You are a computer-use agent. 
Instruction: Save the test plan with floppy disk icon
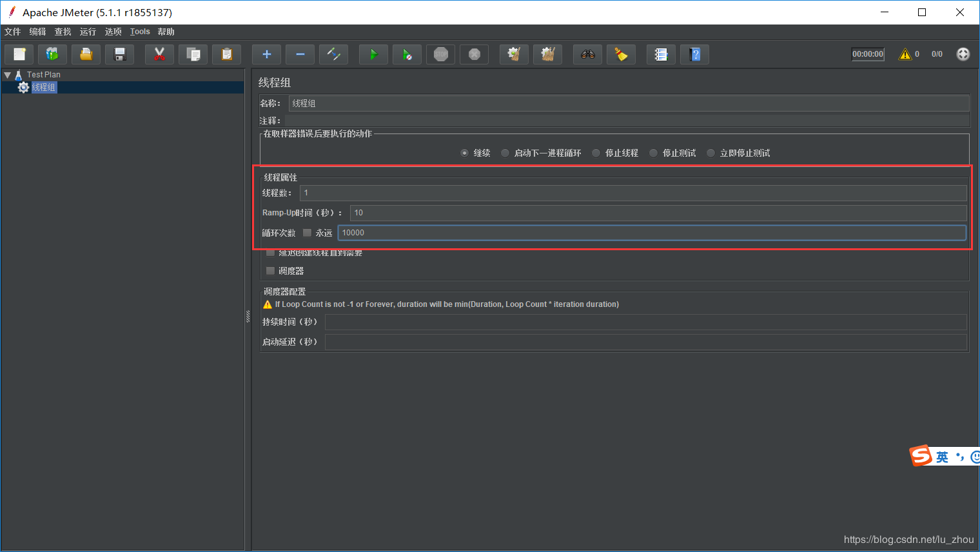(120, 54)
